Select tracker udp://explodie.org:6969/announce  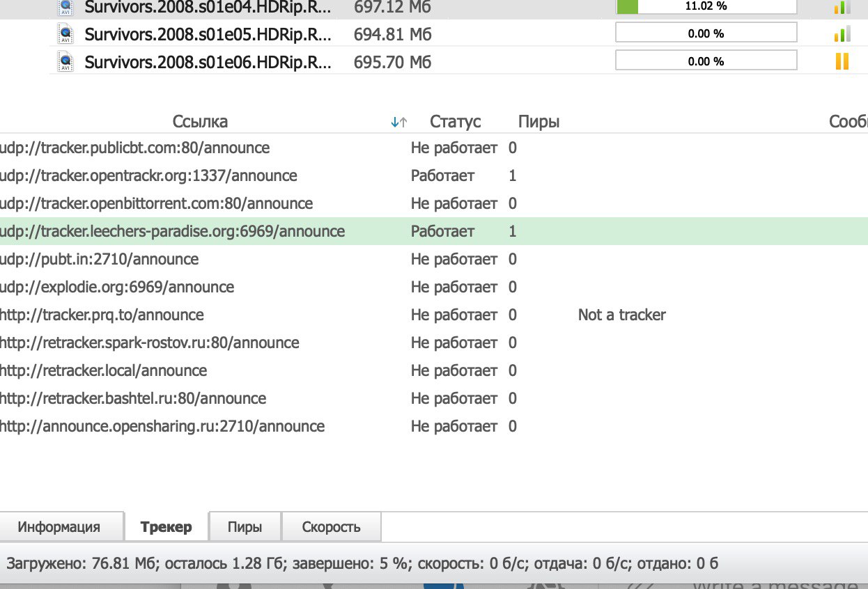(x=117, y=287)
